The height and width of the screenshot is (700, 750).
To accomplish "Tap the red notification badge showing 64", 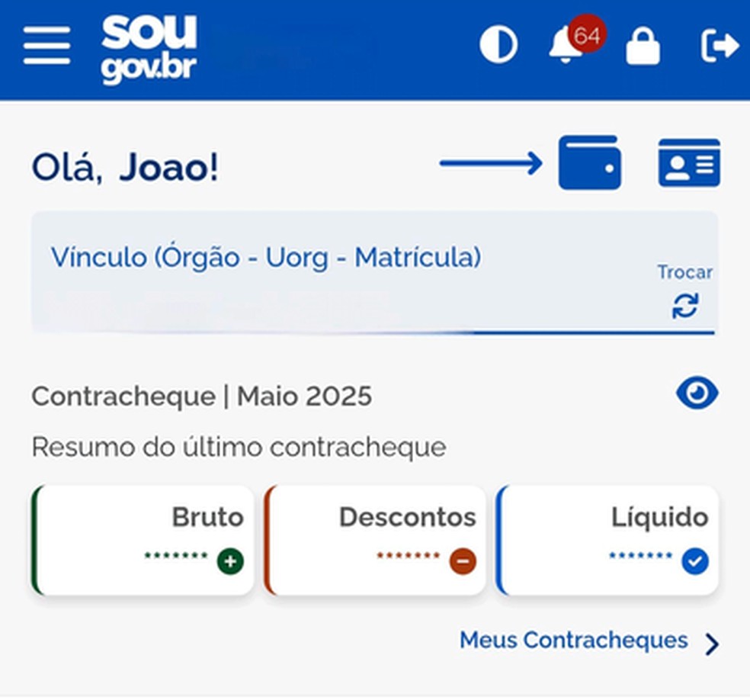I will point(585,34).
